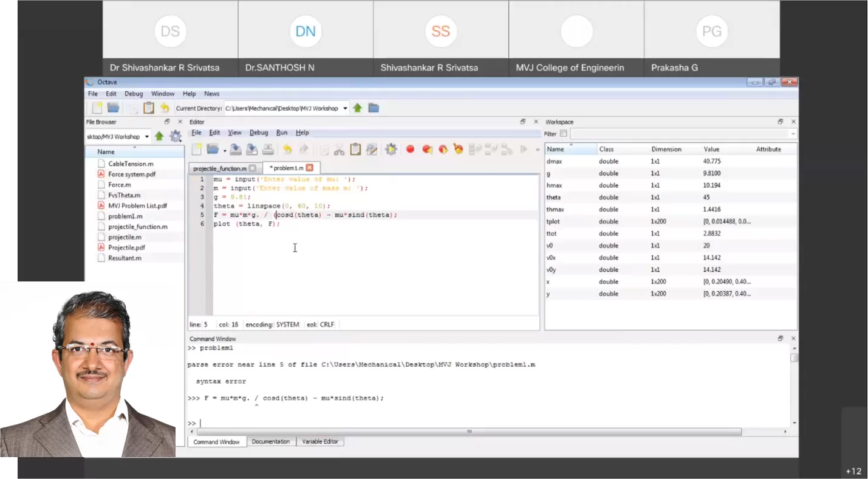Cut scissors icon in Editor toolbar
This screenshot has height=479, width=868.
pyautogui.click(x=340, y=149)
